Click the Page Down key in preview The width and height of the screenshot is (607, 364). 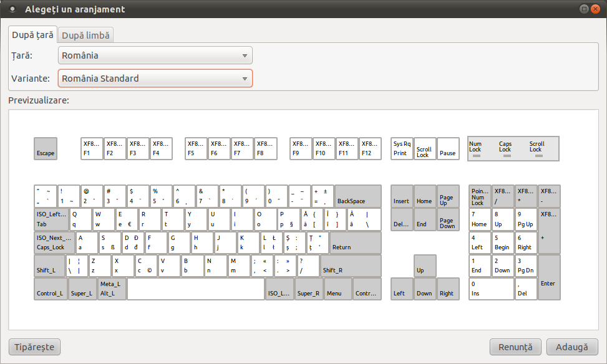(448, 219)
